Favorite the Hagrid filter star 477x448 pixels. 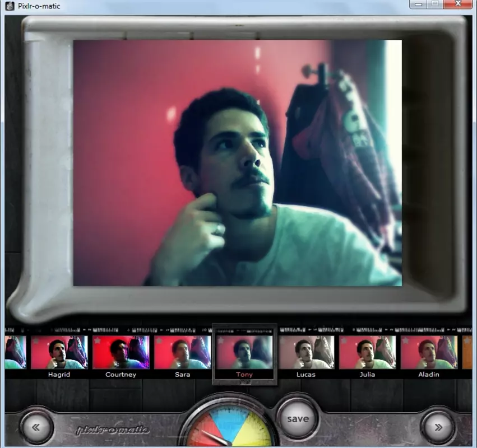(36, 341)
